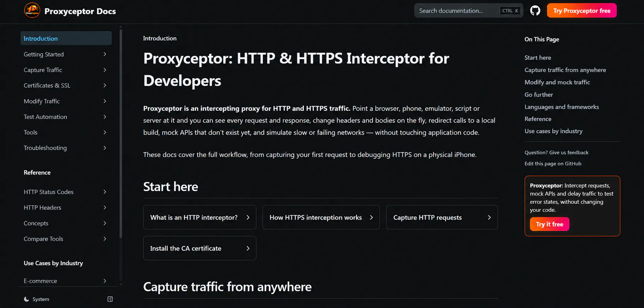Expand the Tools section
The width and height of the screenshot is (644, 308).
[66, 133]
